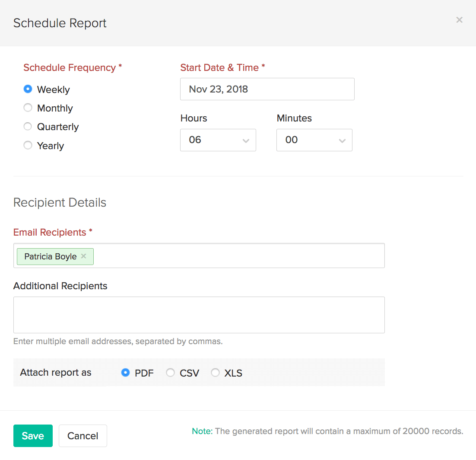Image resolution: width=476 pixels, height=460 pixels.
Task: Close the Schedule Report dialog
Action: [459, 20]
